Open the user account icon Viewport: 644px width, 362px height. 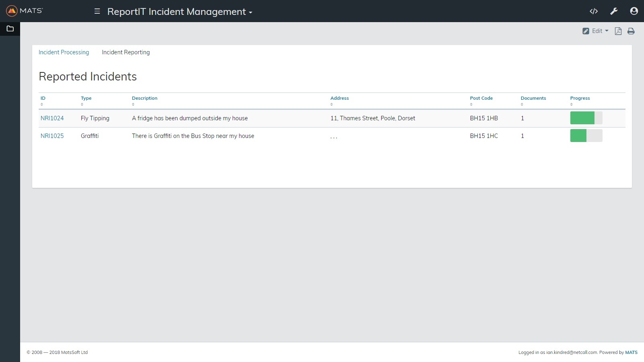coord(634,11)
